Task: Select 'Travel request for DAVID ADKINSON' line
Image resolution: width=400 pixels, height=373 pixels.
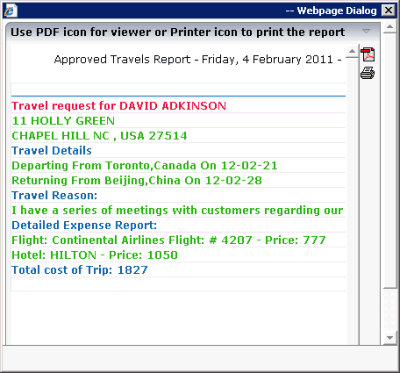Action: (x=119, y=106)
